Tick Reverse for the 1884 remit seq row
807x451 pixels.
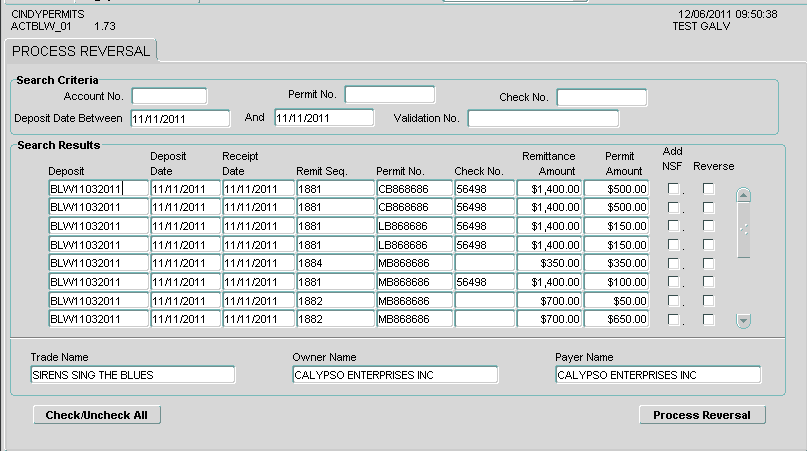point(709,263)
